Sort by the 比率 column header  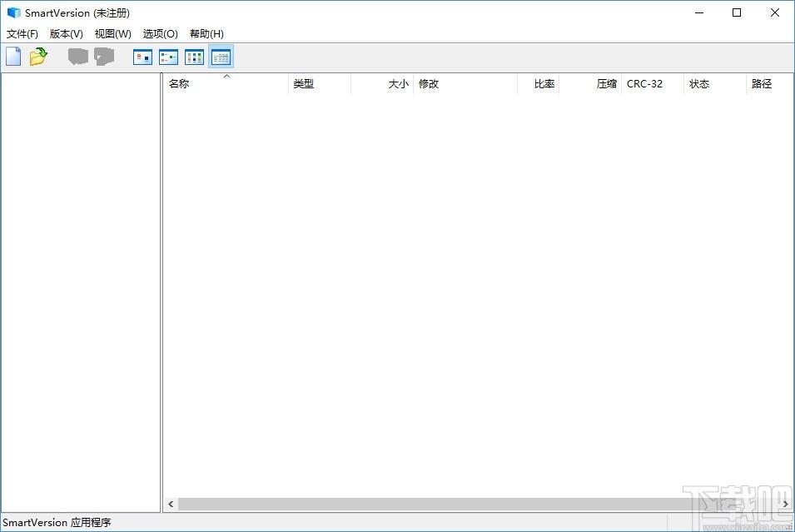point(538,84)
